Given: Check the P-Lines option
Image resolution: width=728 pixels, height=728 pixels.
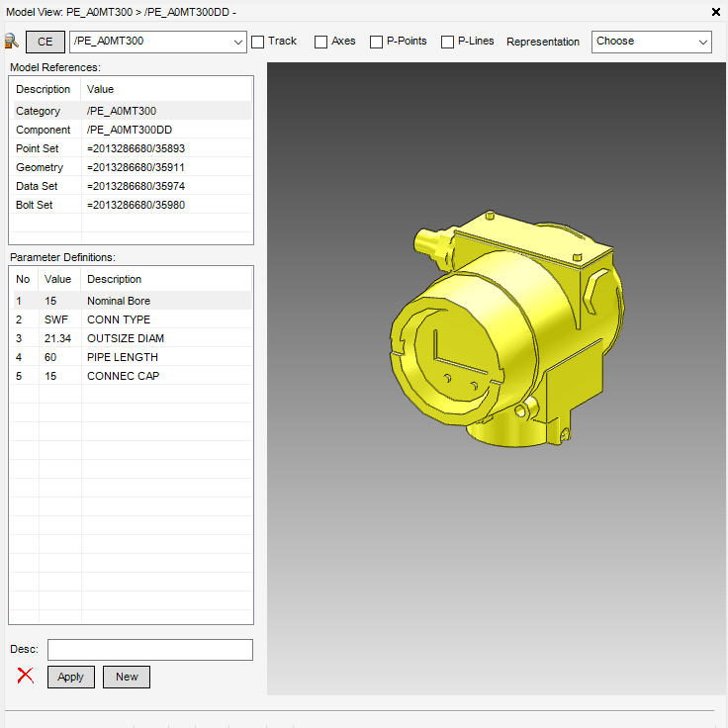Looking at the screenshot, I should [448, 42].
